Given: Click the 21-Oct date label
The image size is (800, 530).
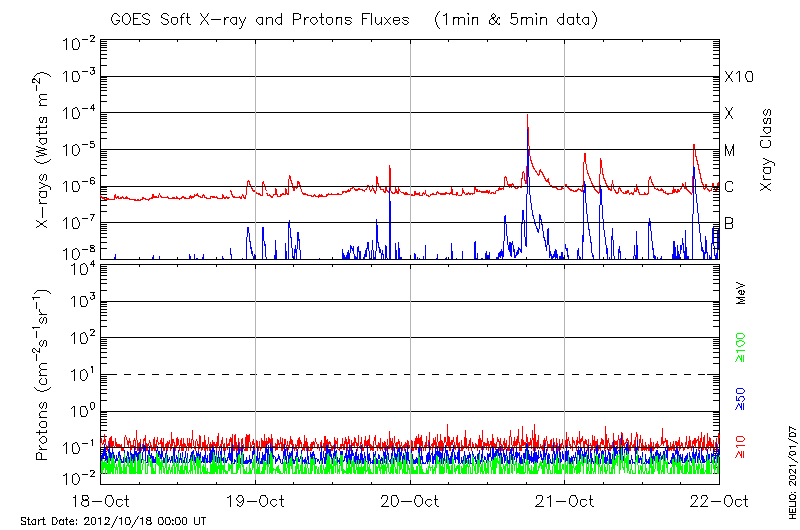Looking at the screenshot, I should point(565,501).
